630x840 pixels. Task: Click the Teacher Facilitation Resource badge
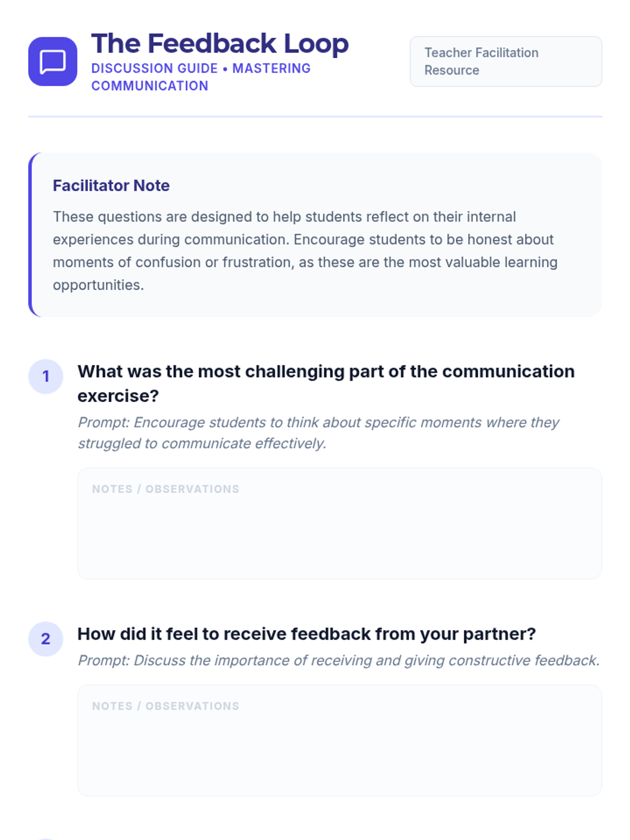point(506,61)
